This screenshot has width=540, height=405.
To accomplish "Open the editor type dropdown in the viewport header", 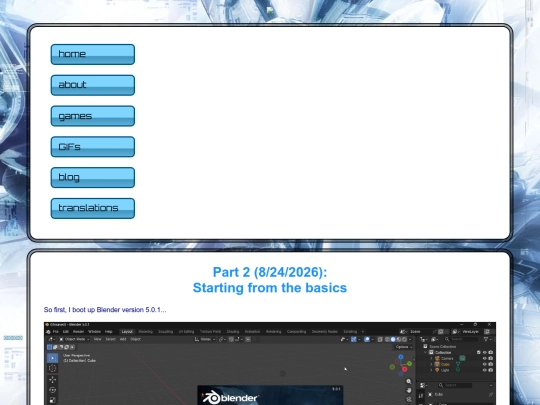I will (52, 339).
